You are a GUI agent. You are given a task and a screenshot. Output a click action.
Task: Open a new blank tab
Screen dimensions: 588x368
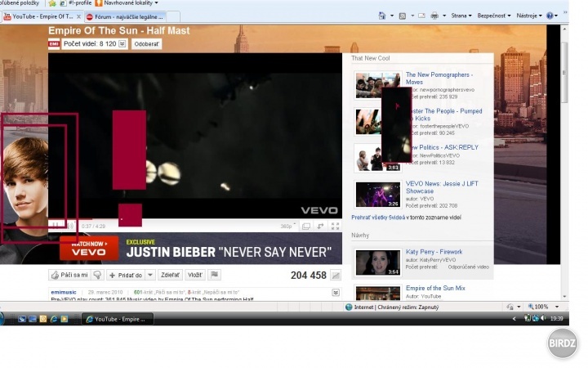pos(173,17)
